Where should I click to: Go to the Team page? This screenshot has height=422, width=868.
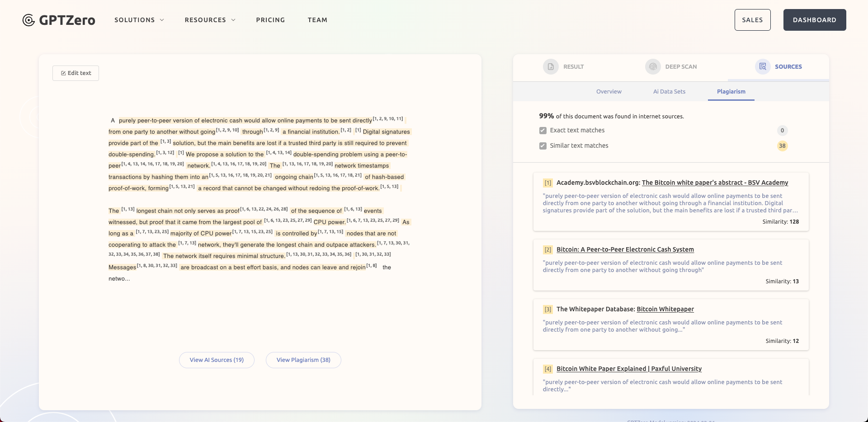pos(317,20)
